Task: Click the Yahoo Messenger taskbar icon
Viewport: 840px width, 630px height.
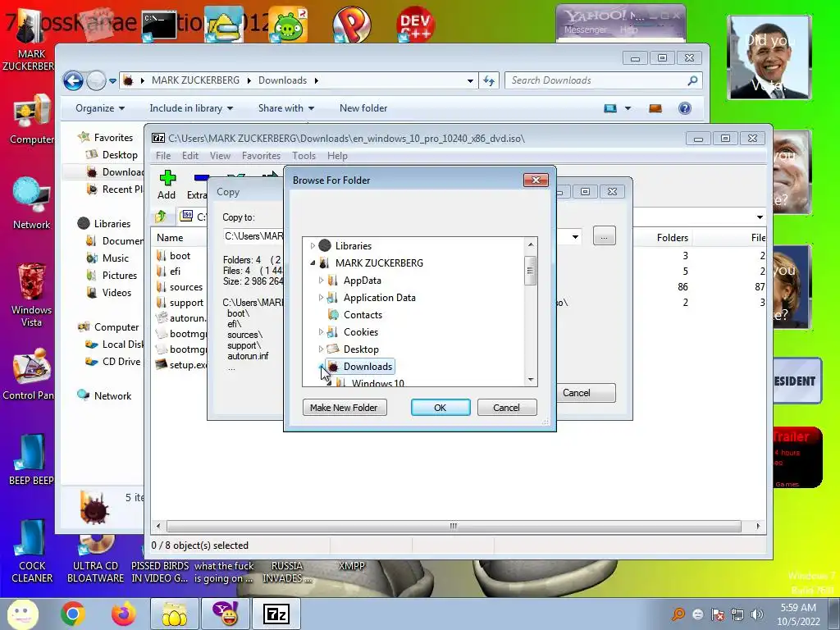Action: pyautogui.click(x=226, y=614)
